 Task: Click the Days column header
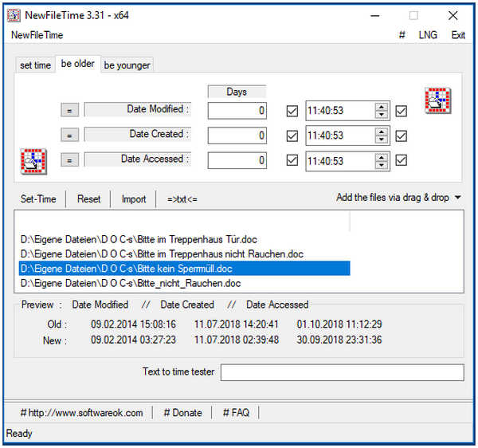(237, 92)
